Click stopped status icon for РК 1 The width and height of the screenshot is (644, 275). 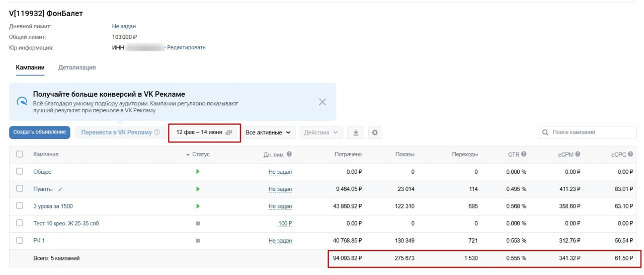pyautogui.click(x=198, y=241)
